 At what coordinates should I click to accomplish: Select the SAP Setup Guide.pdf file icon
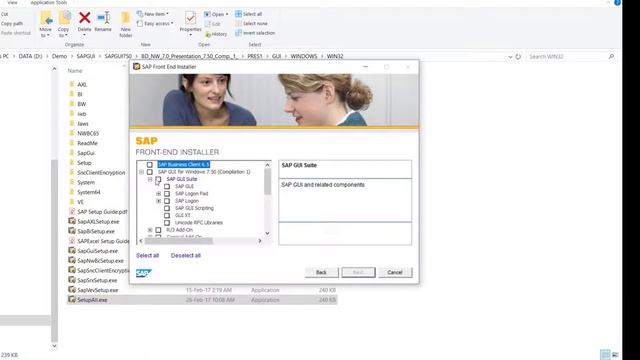(72, 212)
